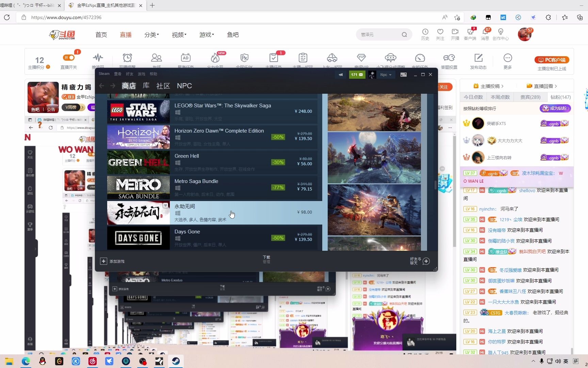Image resolution: width=588 pixels, height=368 pixels.
Task: Click the Steam announcements megaphone icon
Action: coord(341,75)
